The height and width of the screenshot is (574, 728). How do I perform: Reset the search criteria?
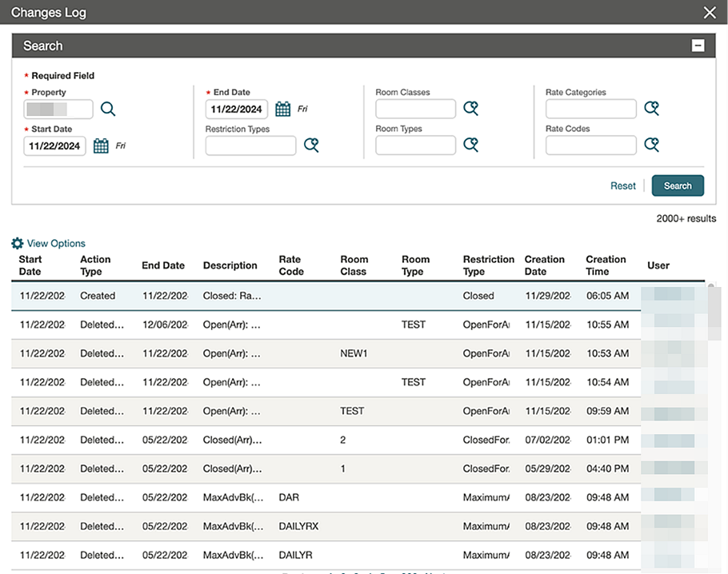point(622,186)
